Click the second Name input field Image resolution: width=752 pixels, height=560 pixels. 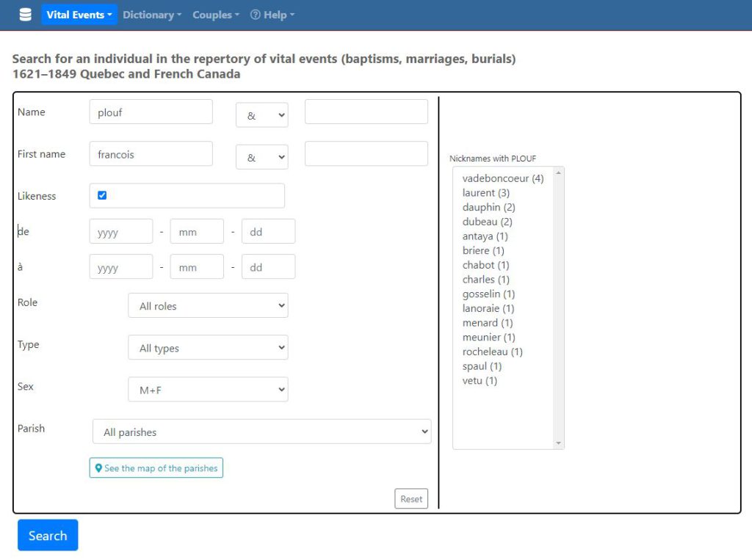click(x=366, y=112)
